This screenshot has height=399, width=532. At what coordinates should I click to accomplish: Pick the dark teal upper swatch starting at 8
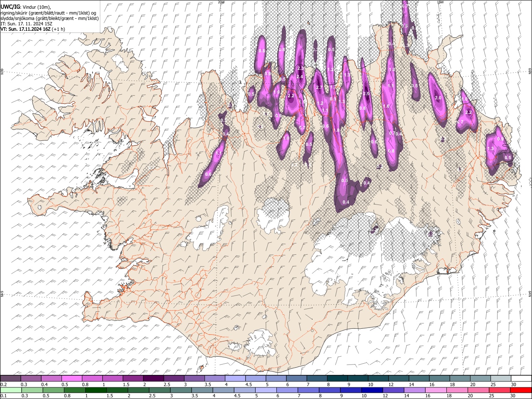(x=337, y=379)
